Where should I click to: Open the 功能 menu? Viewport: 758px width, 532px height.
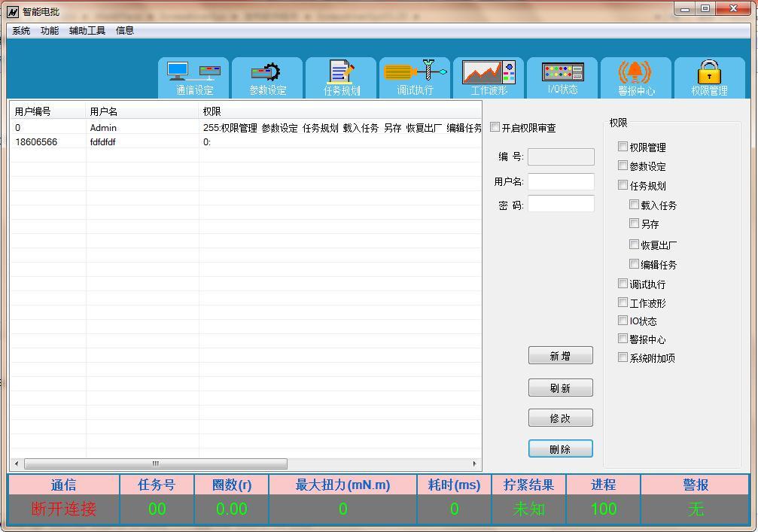(50, 30)
